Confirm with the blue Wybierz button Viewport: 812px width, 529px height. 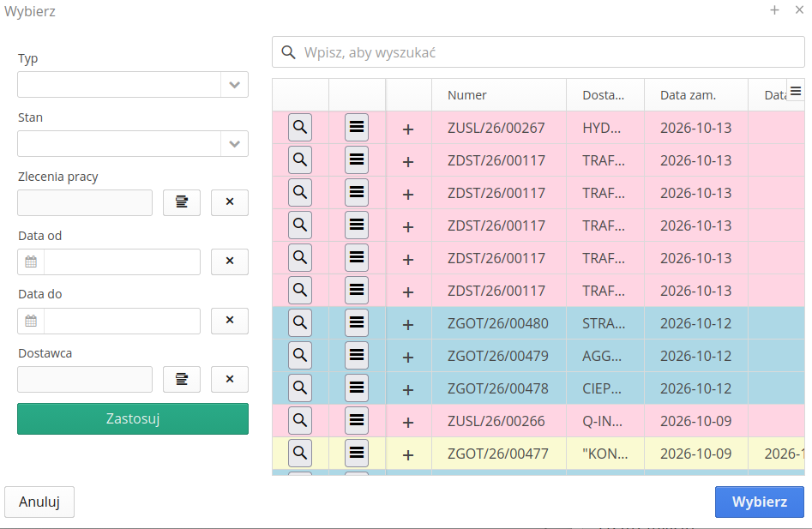(x=759, y=502)
